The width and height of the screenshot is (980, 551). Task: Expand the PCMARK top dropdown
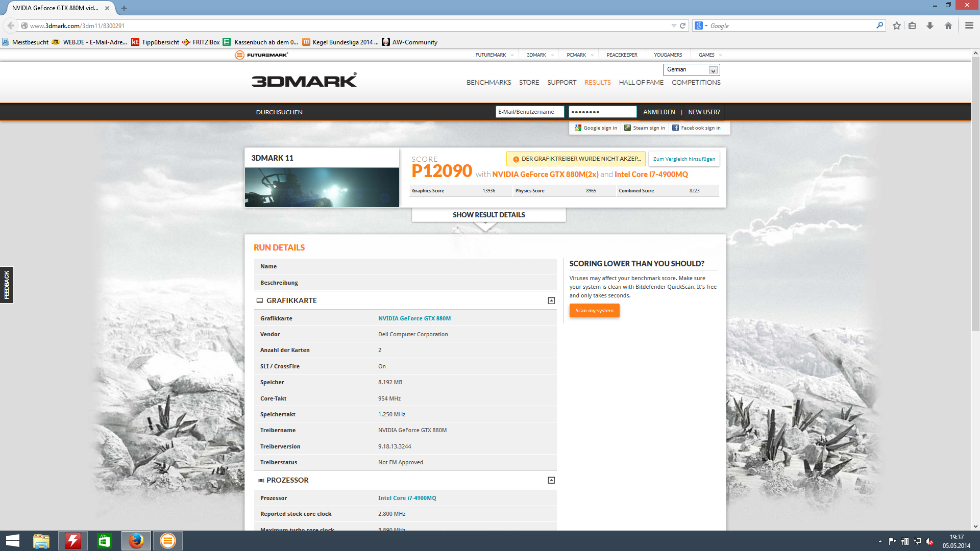592,55
